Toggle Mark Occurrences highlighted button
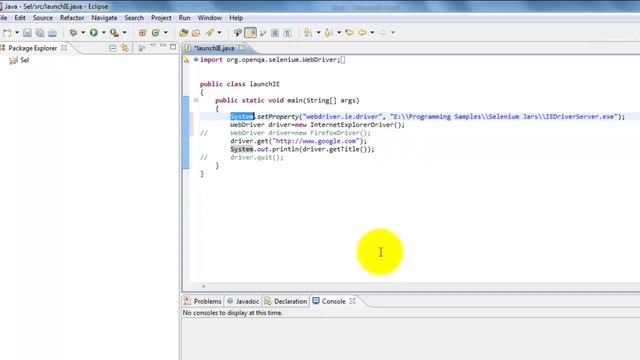640x360 pixels. click(x=250, y=33)
